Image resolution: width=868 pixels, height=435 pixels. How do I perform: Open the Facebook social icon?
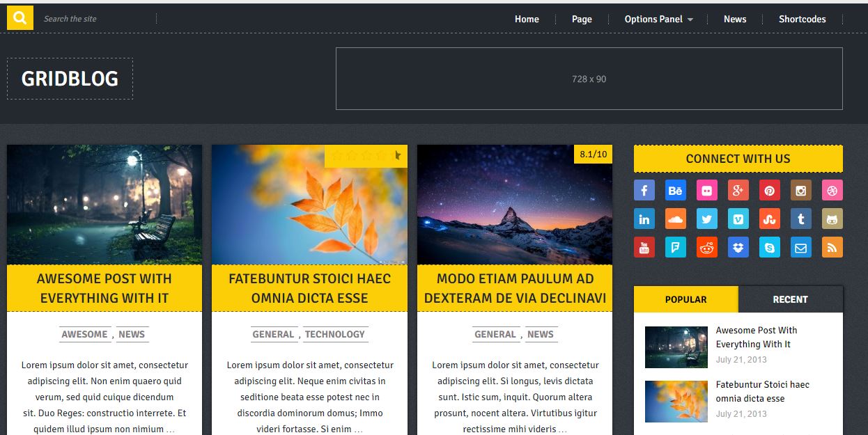point(644,190)
